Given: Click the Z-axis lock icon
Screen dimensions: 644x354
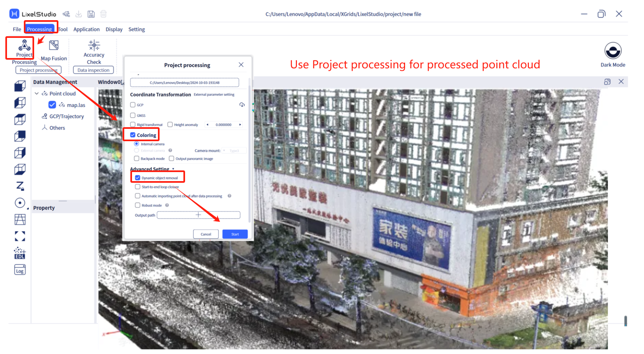Looking at the screenshot, I should [x=20, y=186].
